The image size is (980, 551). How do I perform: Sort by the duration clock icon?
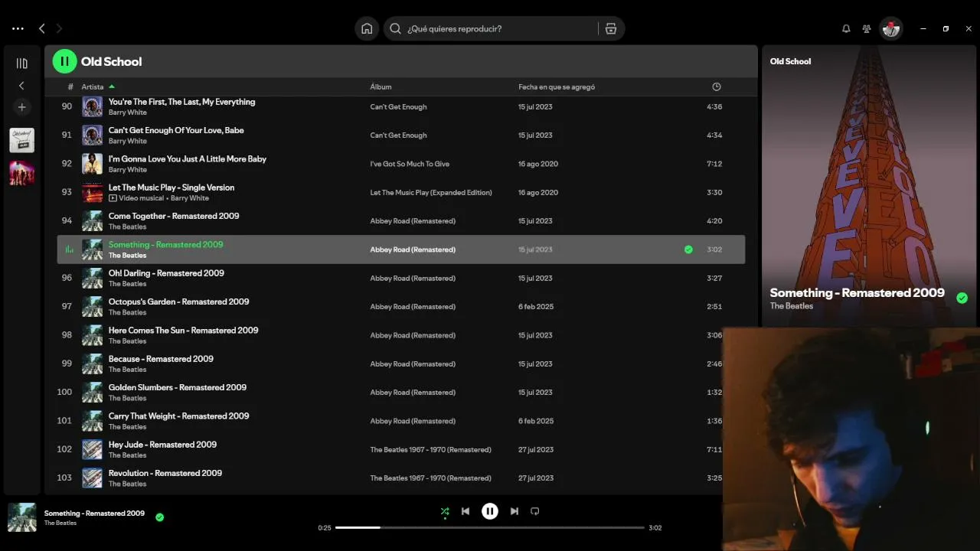(x=717, y=86)
